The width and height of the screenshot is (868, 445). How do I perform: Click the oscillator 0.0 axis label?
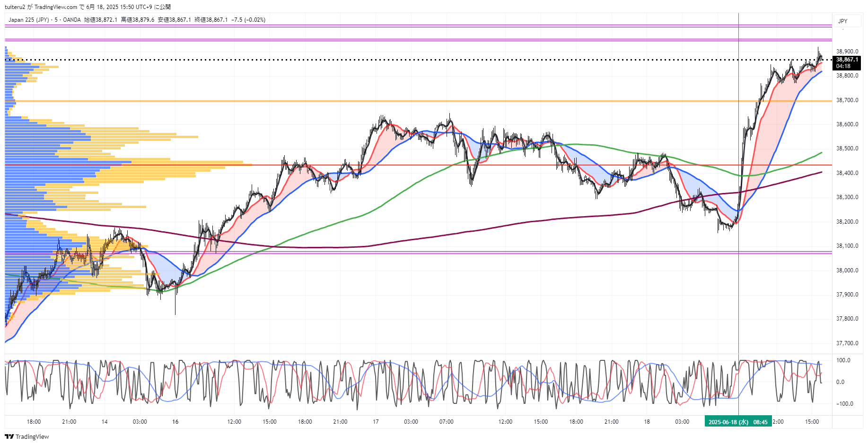(x=841, y=382)
